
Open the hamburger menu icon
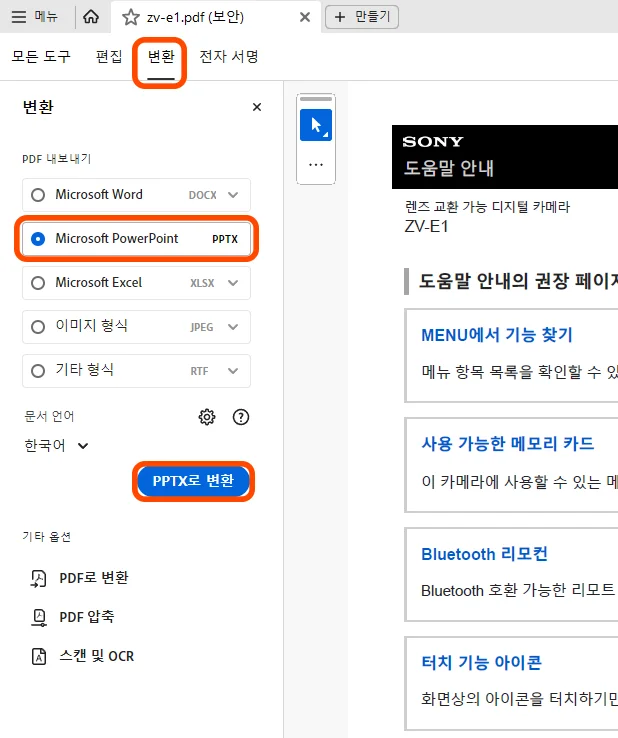coord(19,17)
